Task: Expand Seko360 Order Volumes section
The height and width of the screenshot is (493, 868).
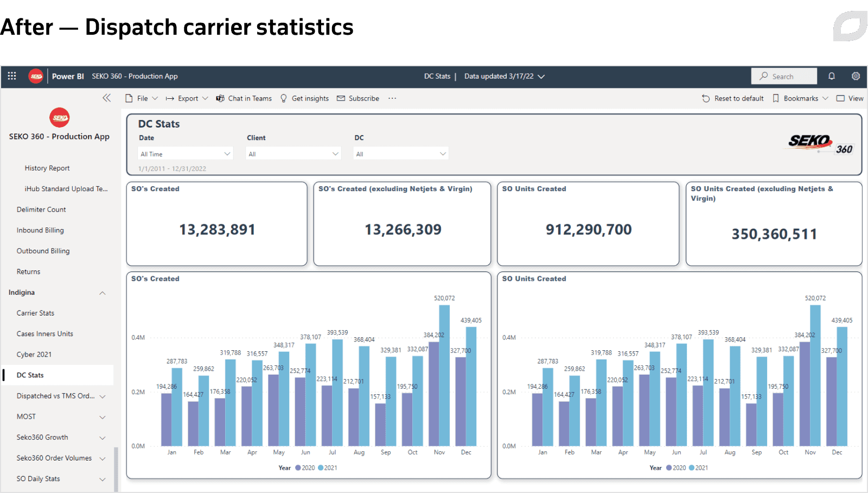Action: pyautogui.click(x=102, y=458)
